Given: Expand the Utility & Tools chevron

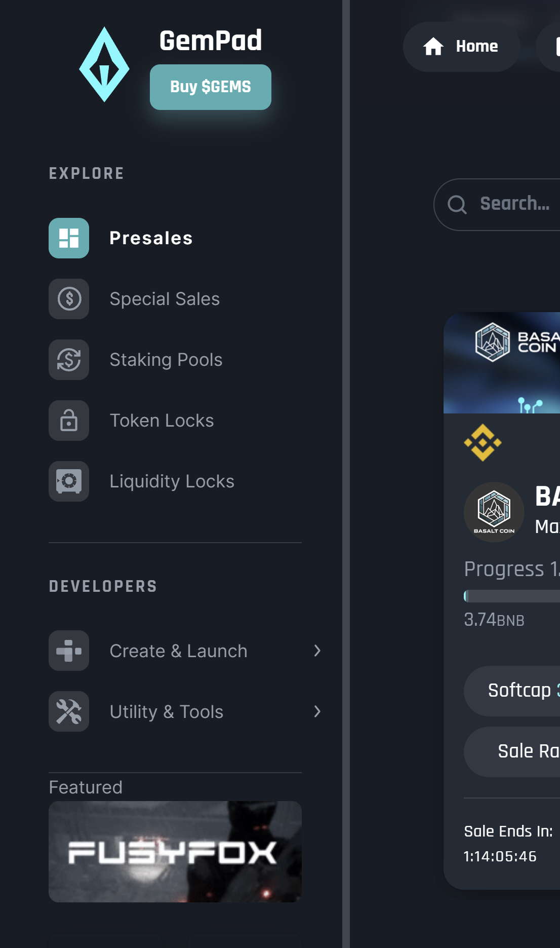Looking at the screenshot, I should pos(317,711).
